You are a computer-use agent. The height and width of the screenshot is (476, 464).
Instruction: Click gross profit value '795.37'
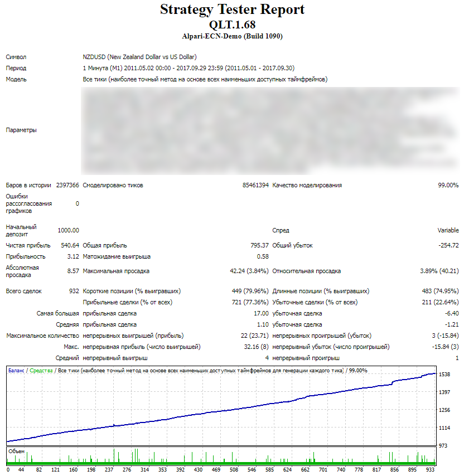pos(260,245)
